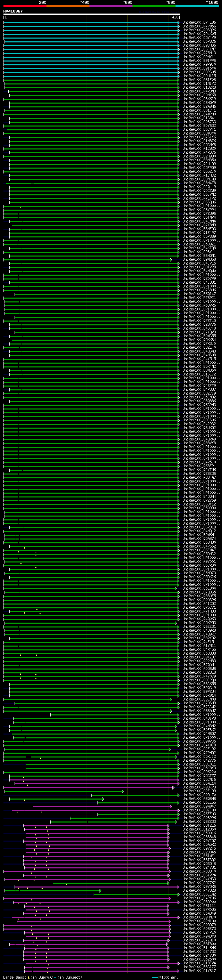Viewport: 222px width, 980px height.
Task: Open hit UniRef100_B0CVT1
Action: pyautogui.click(x=199, y=130)
